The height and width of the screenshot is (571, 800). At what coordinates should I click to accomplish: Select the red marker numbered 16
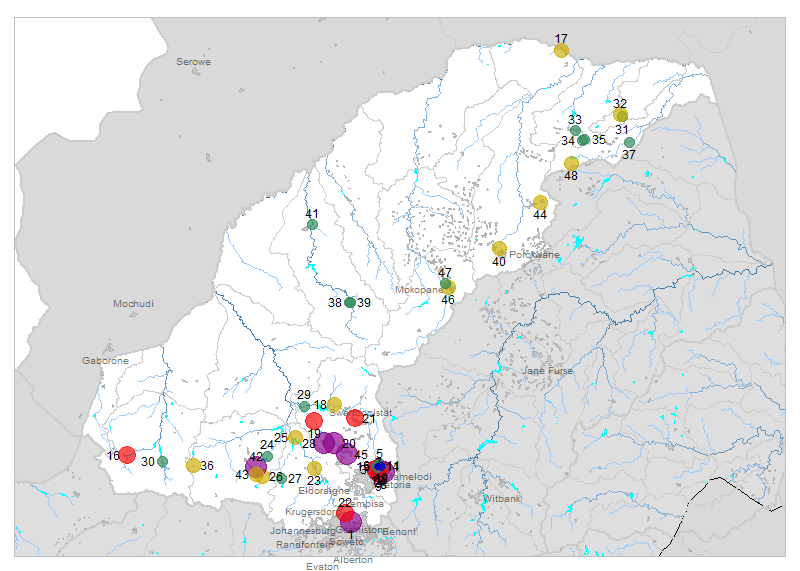tap(127, 455)
